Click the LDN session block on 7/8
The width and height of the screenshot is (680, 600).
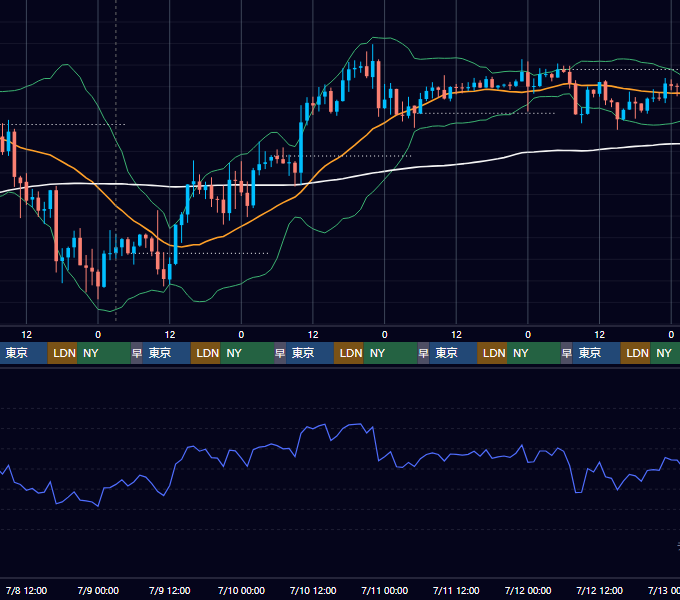click(62, 353)
